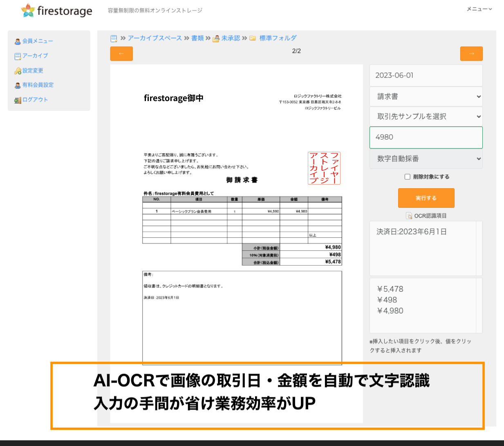The image size is (504, 446).
Task: Click the ログアウト link
Action: click(35, 99)
